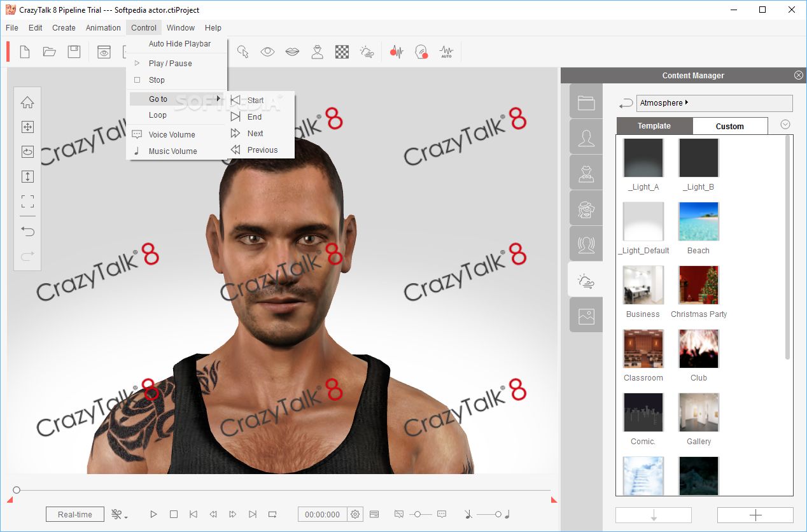Open the Edit menu
This screenshot has height=532, width=807.
click(36, 28)
